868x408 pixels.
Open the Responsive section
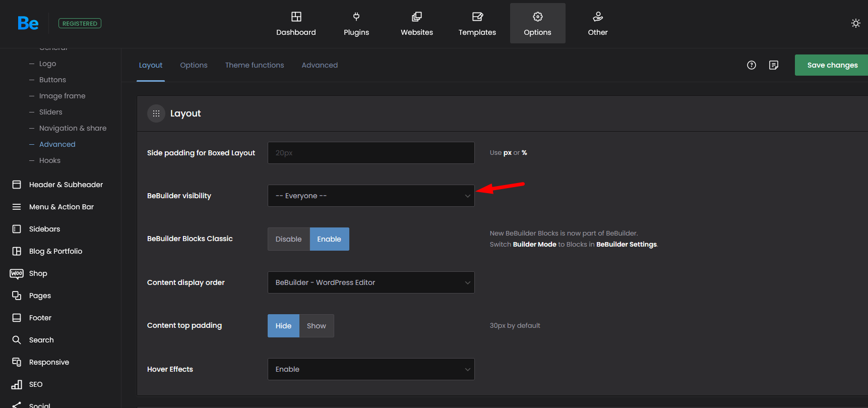49,362
